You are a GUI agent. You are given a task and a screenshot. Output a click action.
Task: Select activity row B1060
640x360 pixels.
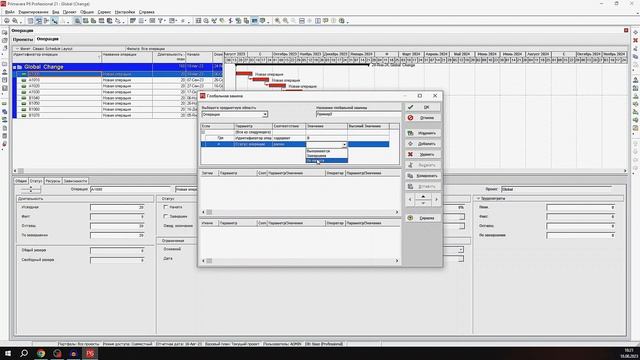click(x=118, y=109)
